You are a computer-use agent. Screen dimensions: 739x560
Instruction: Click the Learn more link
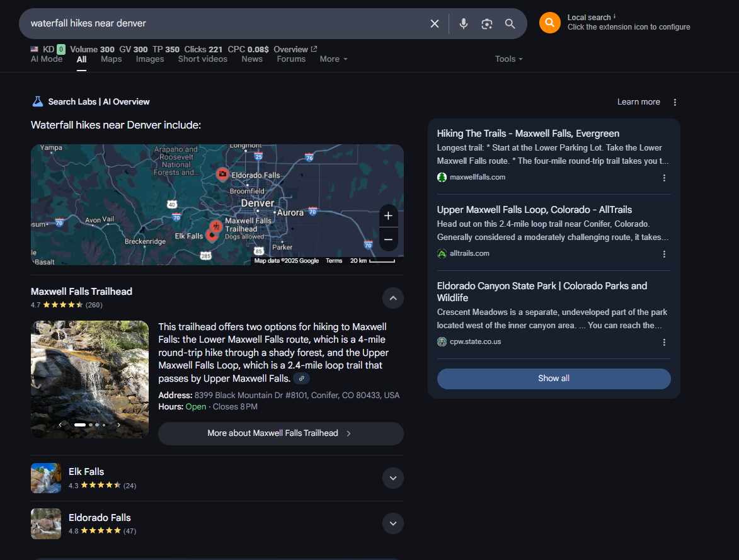[639, 102]
